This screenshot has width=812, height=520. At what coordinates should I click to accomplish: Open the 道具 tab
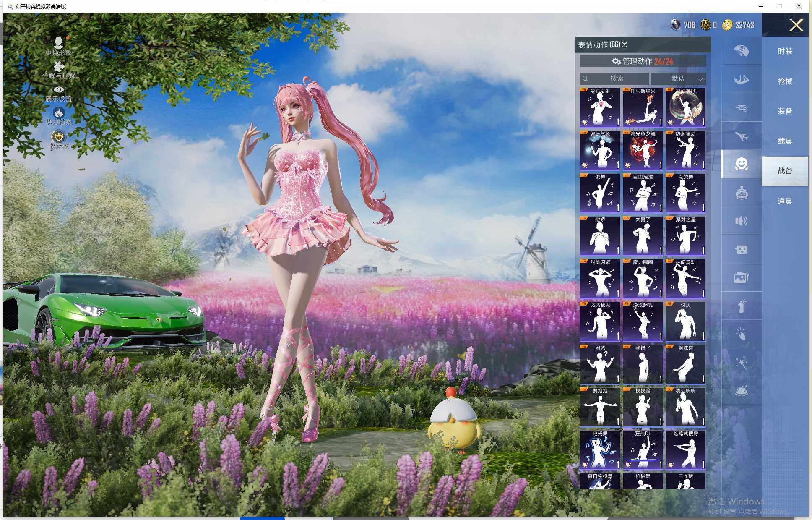(x=785, y=201)
